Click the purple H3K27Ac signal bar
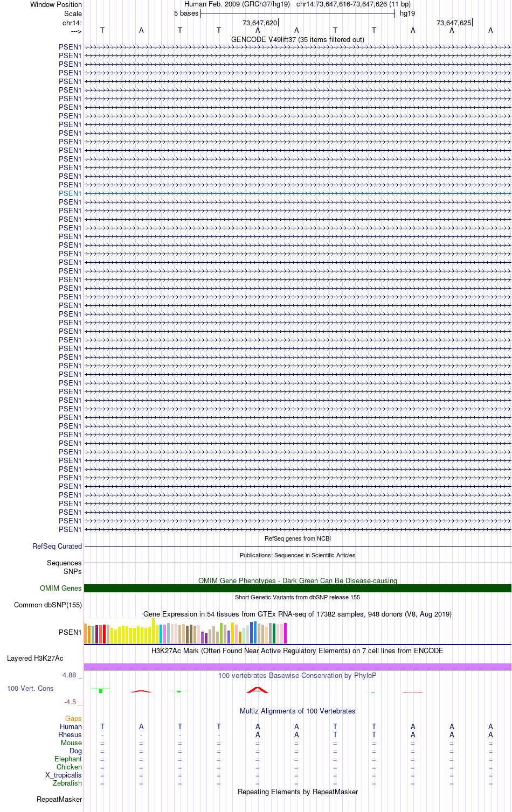512x812 pixels. pos(297,667)
